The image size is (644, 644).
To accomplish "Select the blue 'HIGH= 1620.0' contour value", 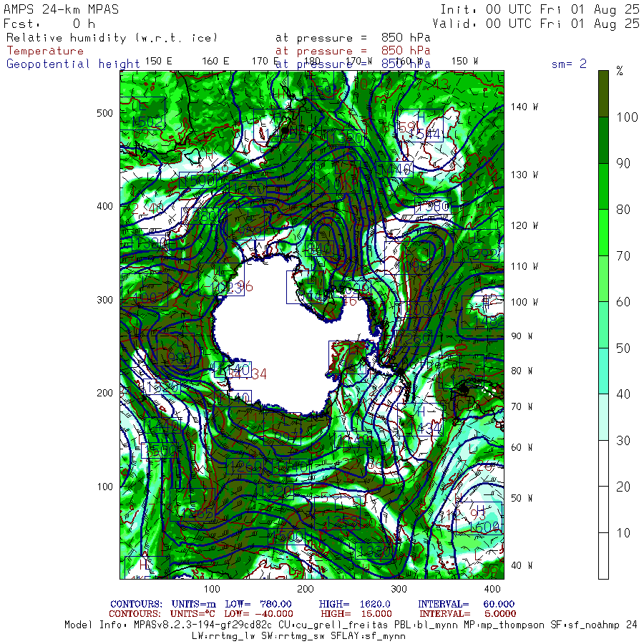I will tap(354, 604).
